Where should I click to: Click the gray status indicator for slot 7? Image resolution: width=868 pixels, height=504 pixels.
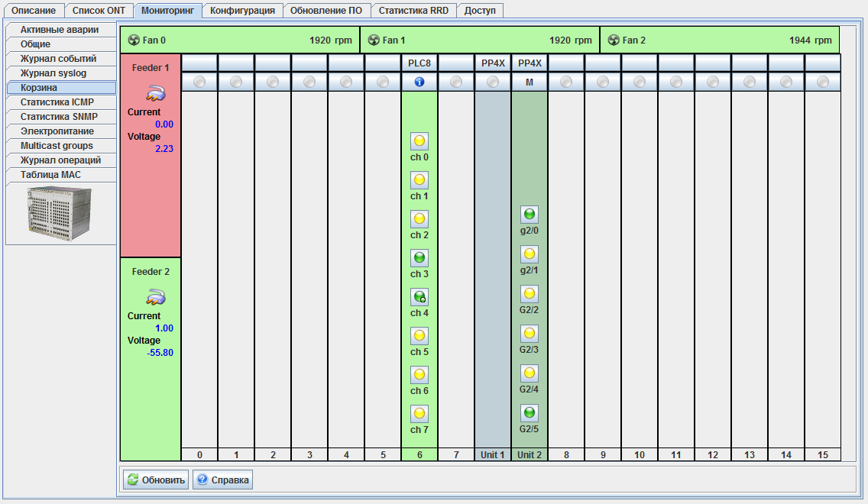[456, 82]
